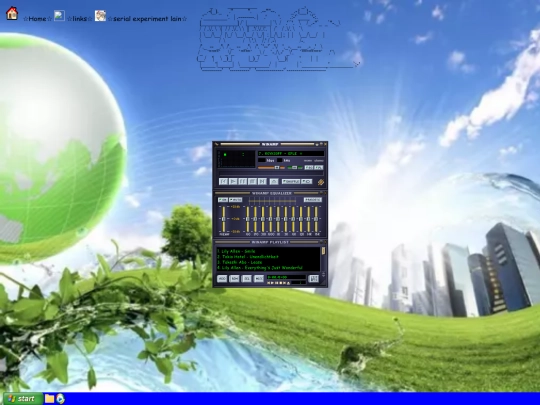Open the folder icon in taskbar quick launch
Viewport: 540px width, 405px height.
(x=50, y=398)
